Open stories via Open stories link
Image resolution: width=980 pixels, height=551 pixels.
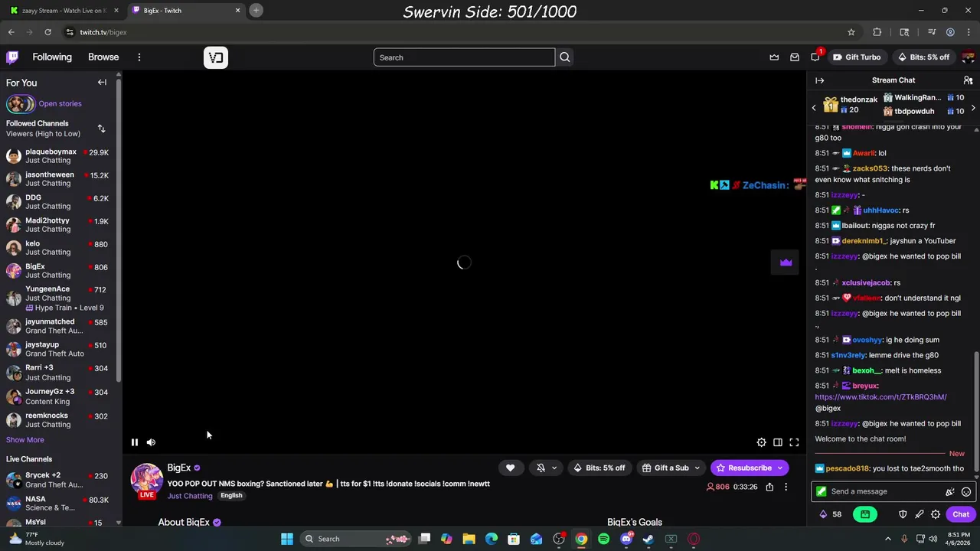[x=60, y=104]
